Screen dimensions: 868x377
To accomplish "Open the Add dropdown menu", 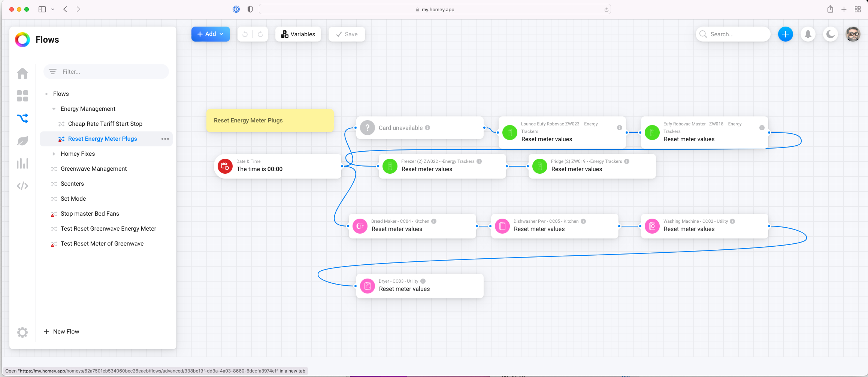I will coord(211,34).
